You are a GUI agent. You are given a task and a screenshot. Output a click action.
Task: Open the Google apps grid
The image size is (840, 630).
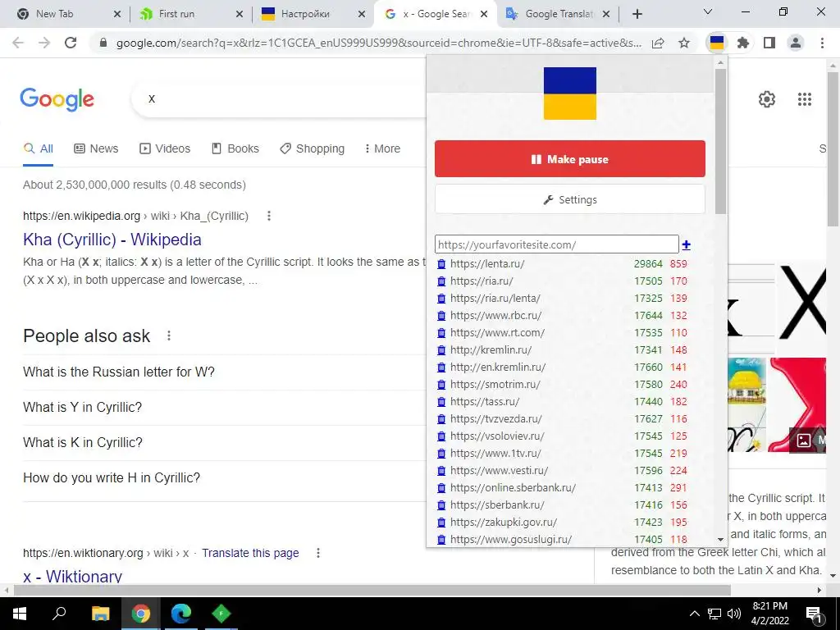click(804, 99)
